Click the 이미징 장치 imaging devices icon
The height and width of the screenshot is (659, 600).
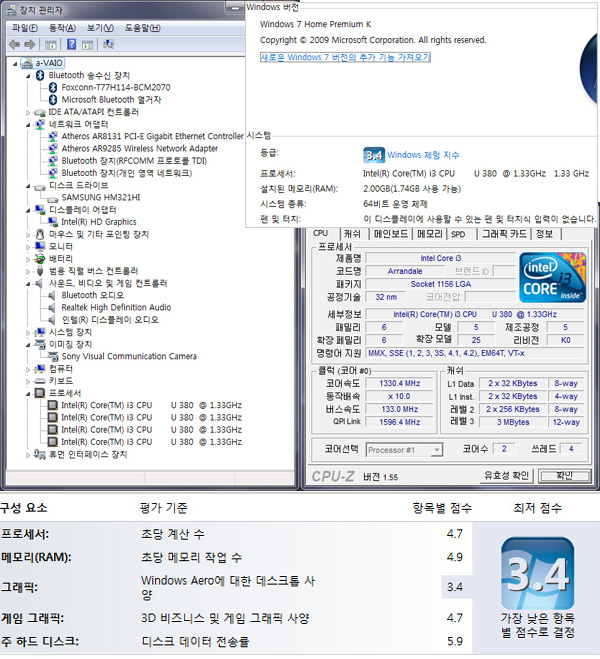tap(40, 345)
